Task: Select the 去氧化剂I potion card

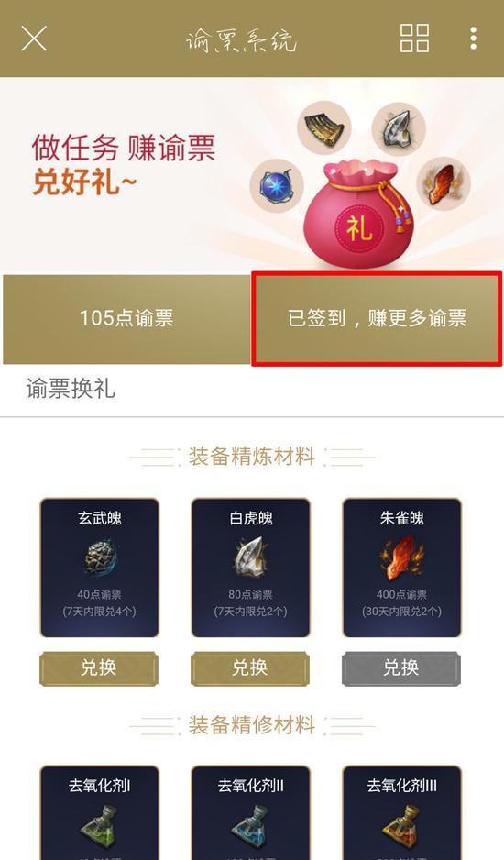Action: click(x=99, y=813)
